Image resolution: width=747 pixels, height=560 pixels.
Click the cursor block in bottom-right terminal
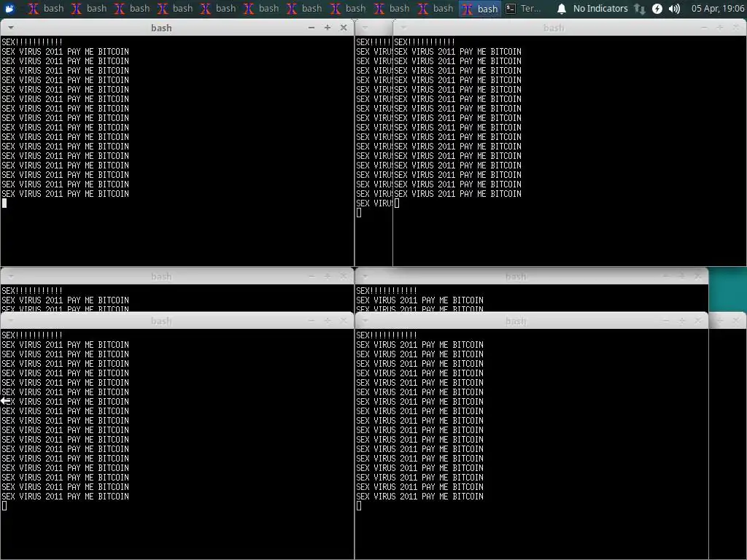click(359, 506)
